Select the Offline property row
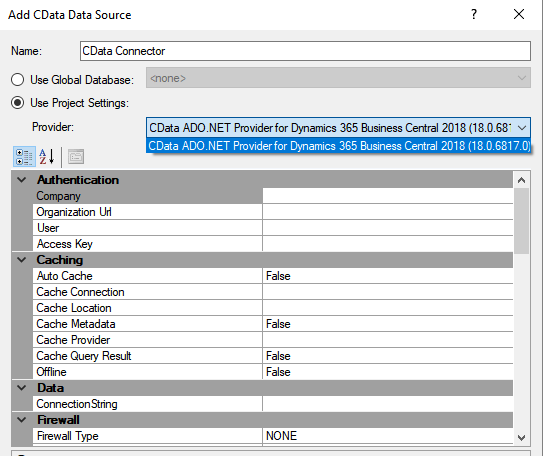The width and height of the screenshot is (543, 456). pyautogui.click(x=148, y=372)
